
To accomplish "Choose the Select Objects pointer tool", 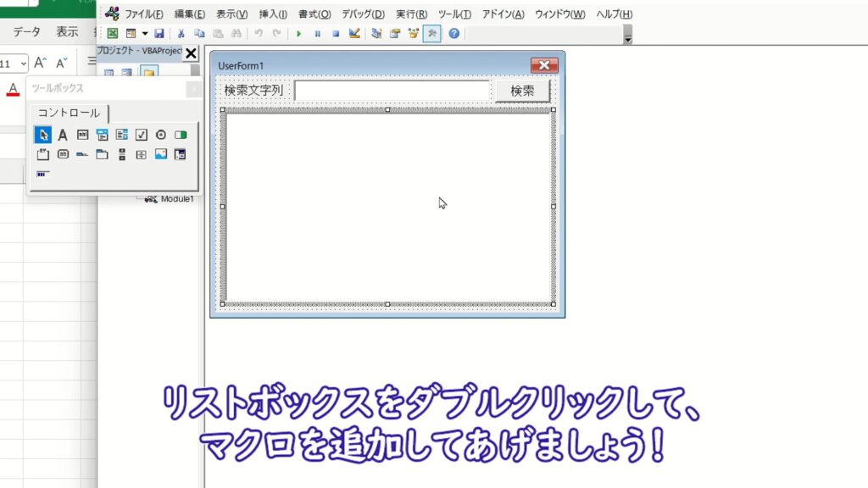I will click(x=43, y=135).
